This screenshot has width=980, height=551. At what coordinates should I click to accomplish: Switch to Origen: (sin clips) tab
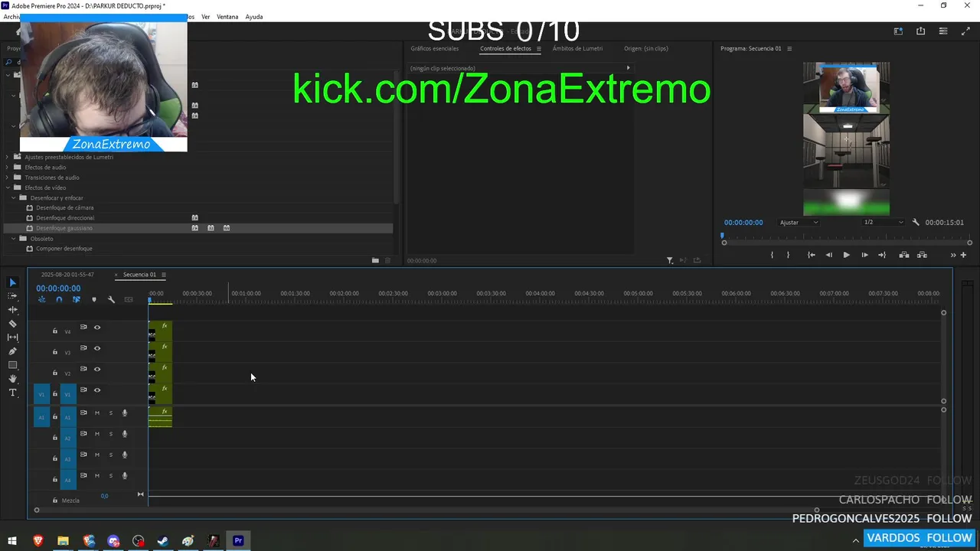click(x=646, y=48)
